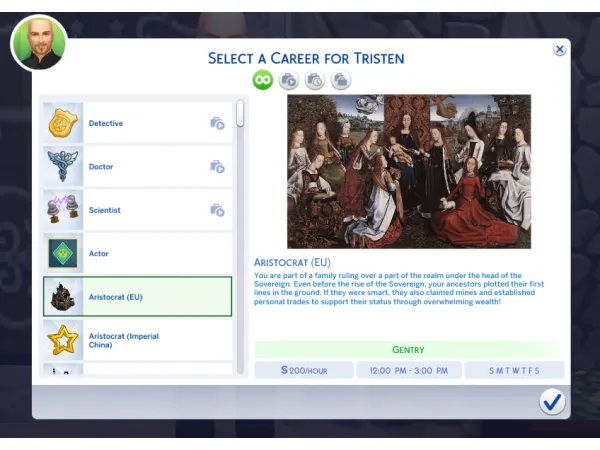The image size is (600, 450).
Task: Click the Actor diamond icon
Action: pos(63,253)
